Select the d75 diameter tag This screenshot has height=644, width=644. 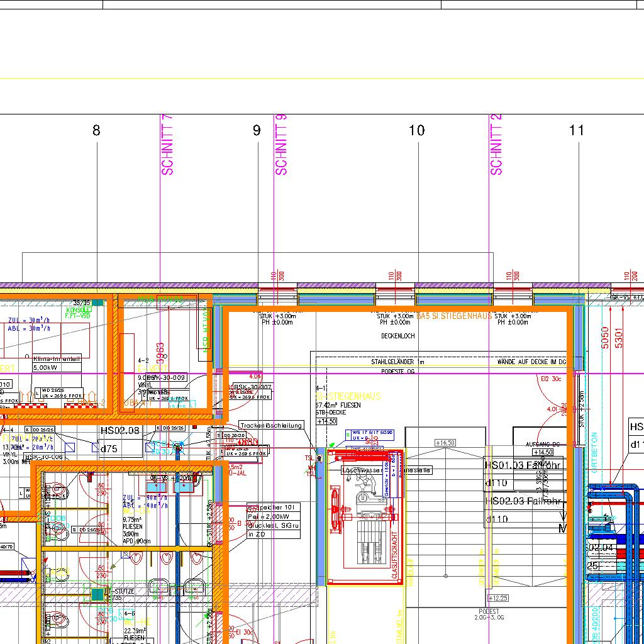pos(109,449)
